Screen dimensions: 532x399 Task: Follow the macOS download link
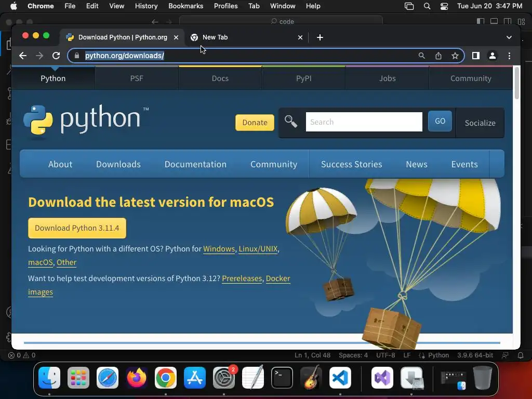point(41,262)
